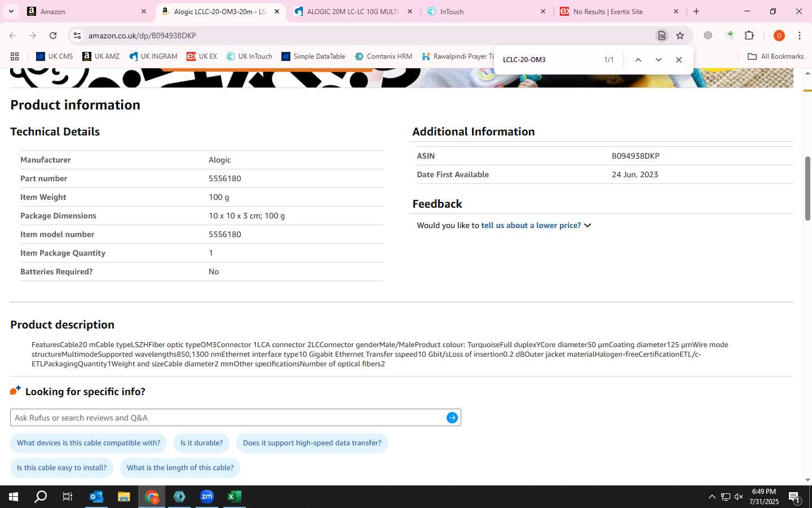
Task: Ask 'What devices is this cable compatible with?'
Action: click(89, 443)
